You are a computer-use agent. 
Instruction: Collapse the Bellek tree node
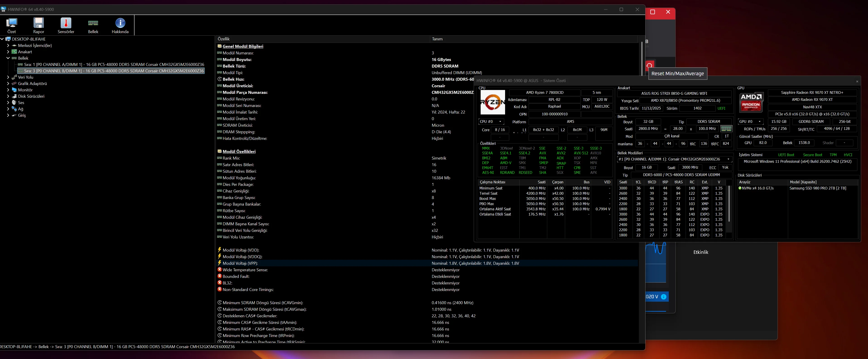pos(8,58)
